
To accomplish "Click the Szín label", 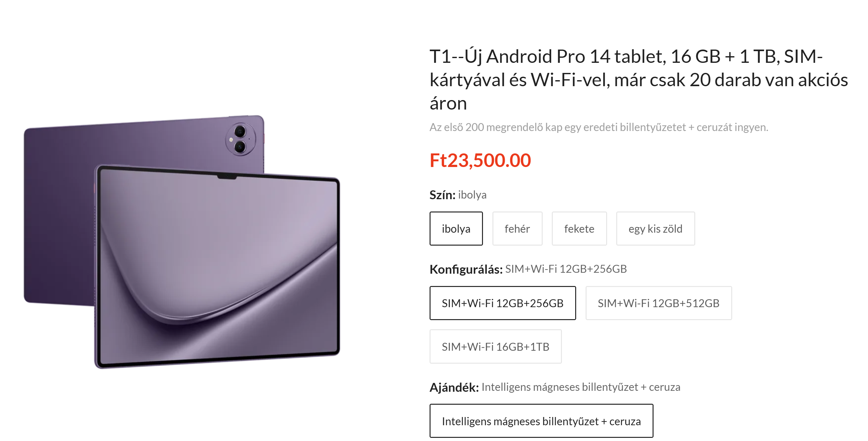I will point(443,195).
